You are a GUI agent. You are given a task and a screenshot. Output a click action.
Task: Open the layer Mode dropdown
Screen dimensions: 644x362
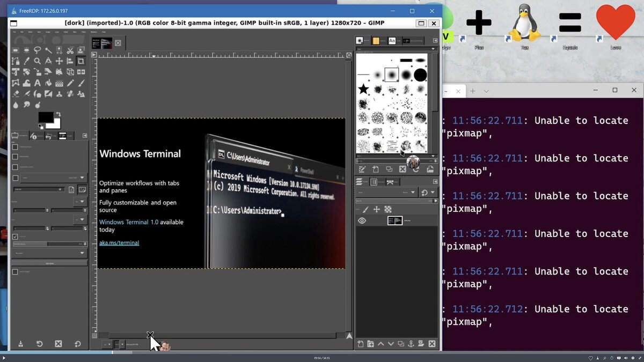tap(387, 192)
